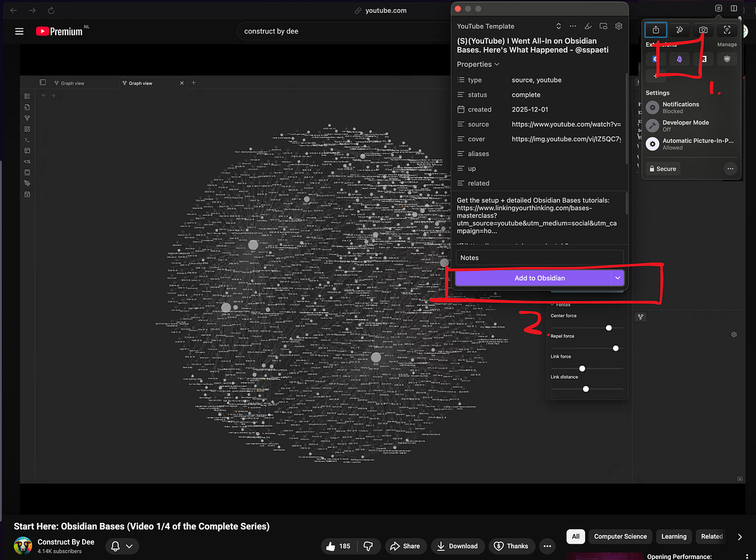The height and width of the screenshot is (560, 756).
Task: Click the text scan icon in page menu
Action: point(727,29)
